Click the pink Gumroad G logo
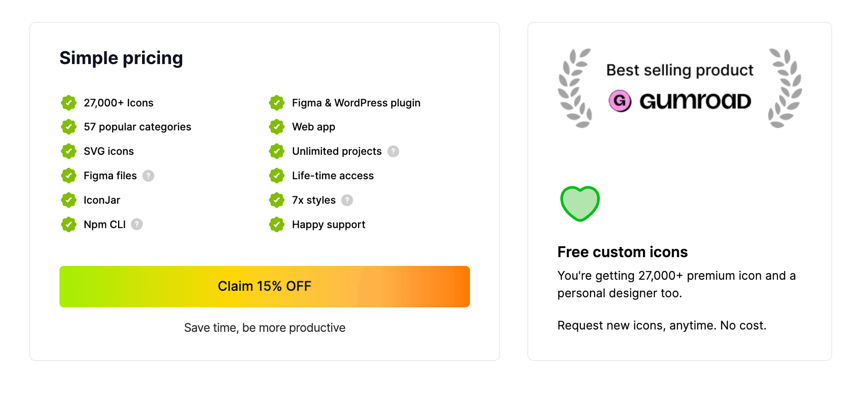 [620, 101]
